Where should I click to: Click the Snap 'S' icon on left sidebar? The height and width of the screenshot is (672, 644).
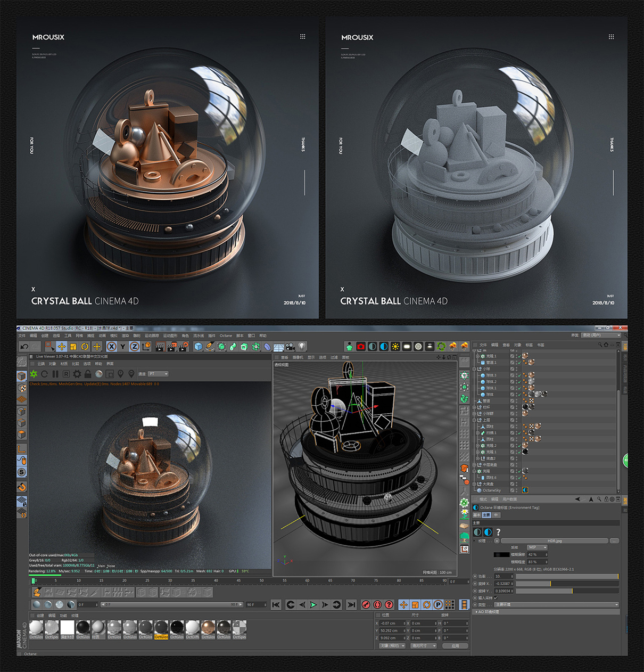(22, 472)
